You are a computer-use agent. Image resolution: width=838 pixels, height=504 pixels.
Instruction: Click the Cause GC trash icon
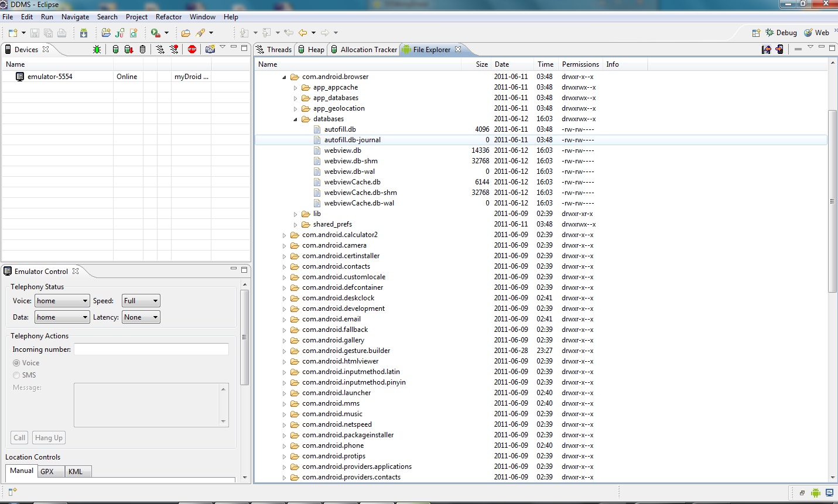142,50
